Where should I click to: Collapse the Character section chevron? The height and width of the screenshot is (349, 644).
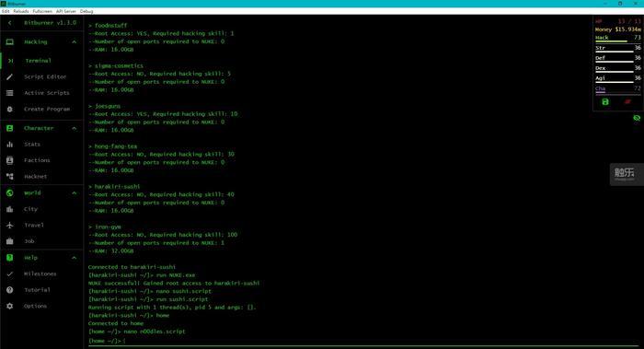[x=75, y=128]
